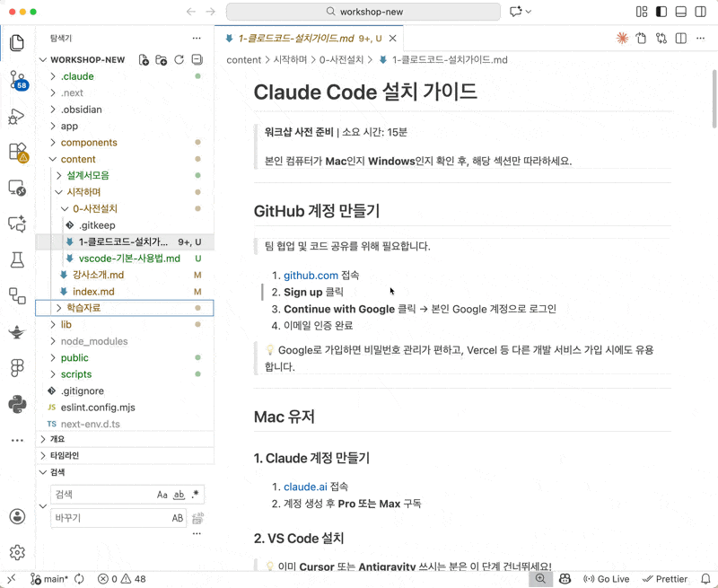Open Source Control view with 58 changes
718x588 pixels.
coord(17,80)
